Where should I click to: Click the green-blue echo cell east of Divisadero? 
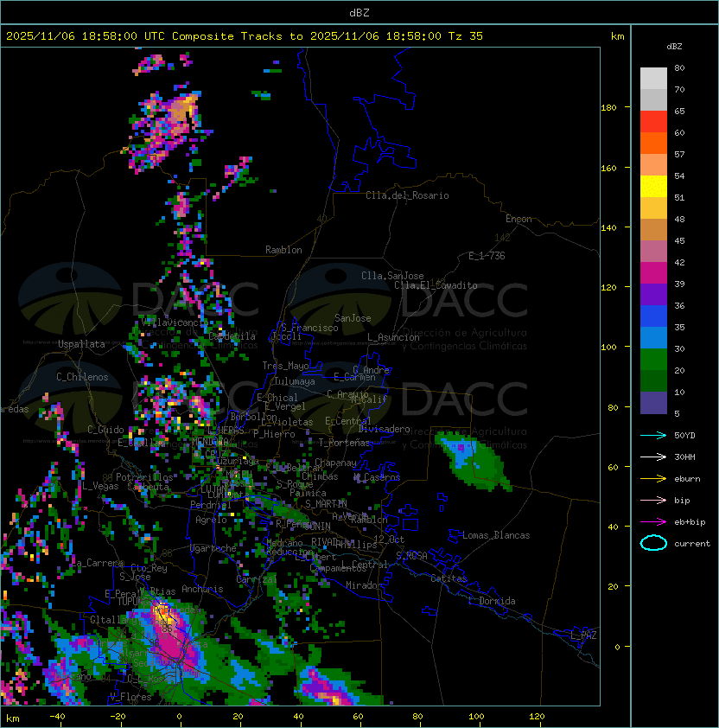(474, 460)
